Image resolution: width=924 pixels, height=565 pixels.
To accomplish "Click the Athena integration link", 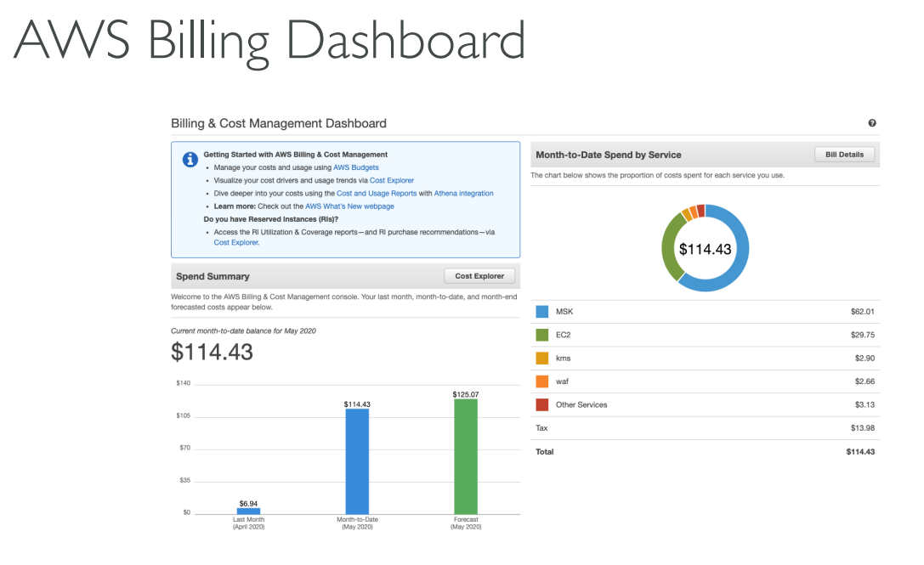I will (x=463, y=193).
